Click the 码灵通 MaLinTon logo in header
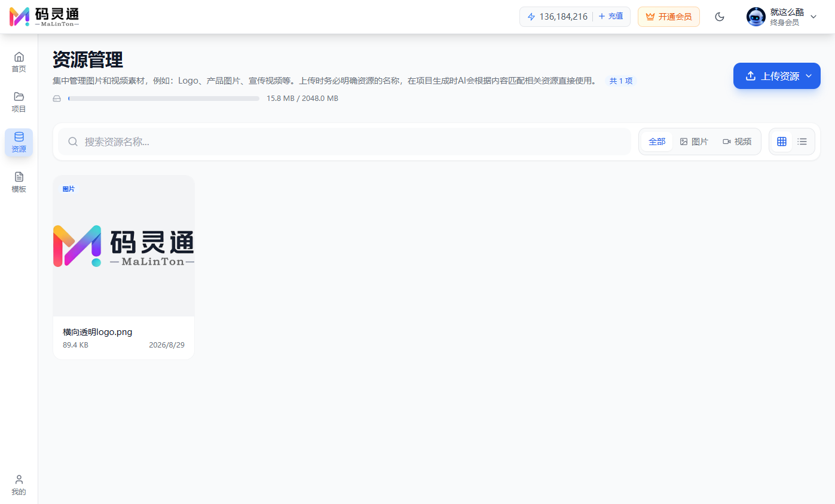The image size is (835, 504). [44, 17]
